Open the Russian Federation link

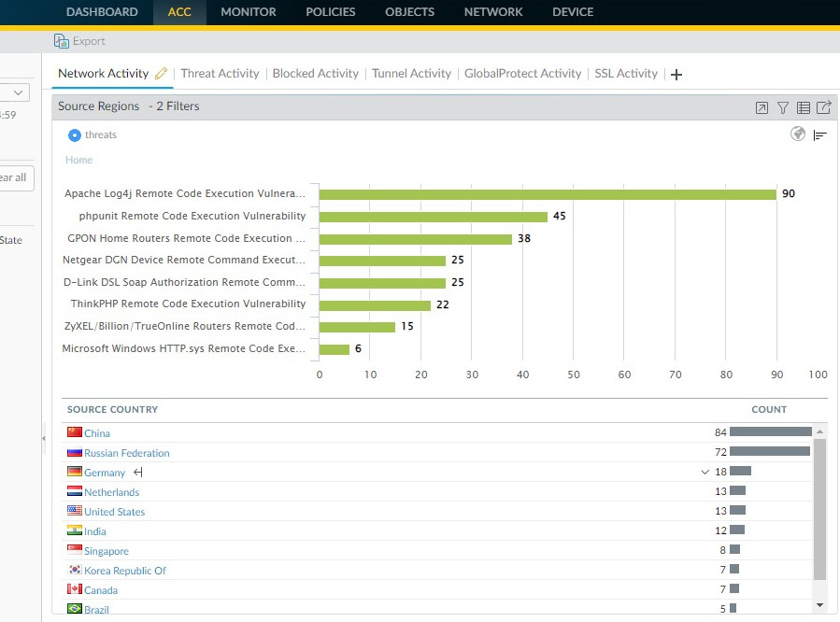coord(127,453)
